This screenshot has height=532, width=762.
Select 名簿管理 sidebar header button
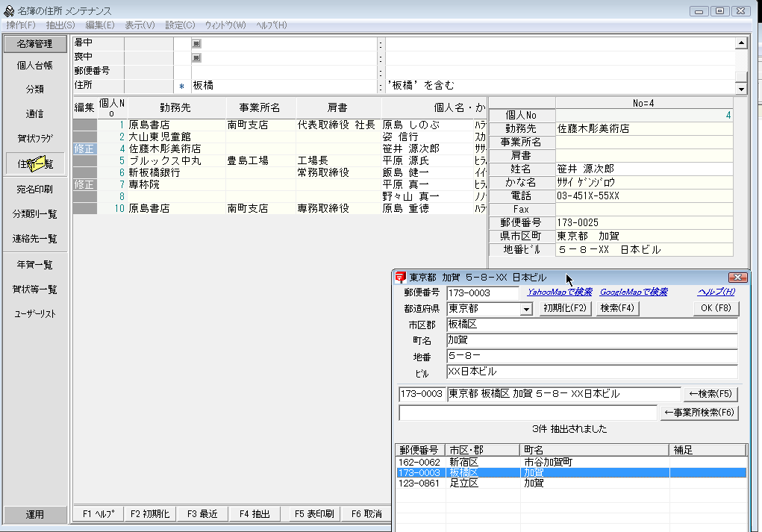35,44
